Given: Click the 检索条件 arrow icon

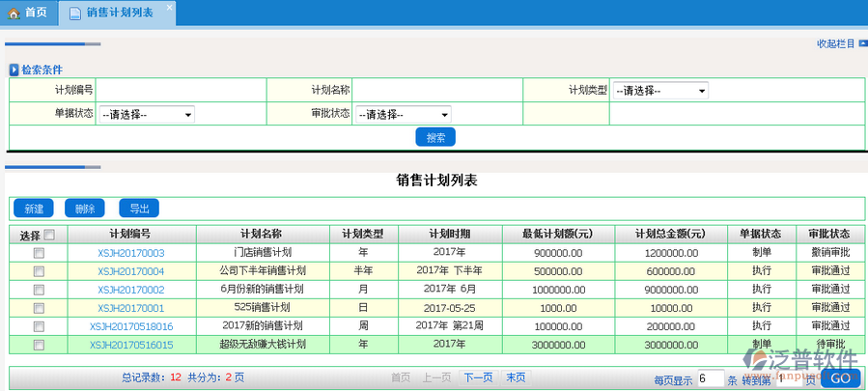Looking at the screenshot, I should pyautogui.click(x=14, y=70).
